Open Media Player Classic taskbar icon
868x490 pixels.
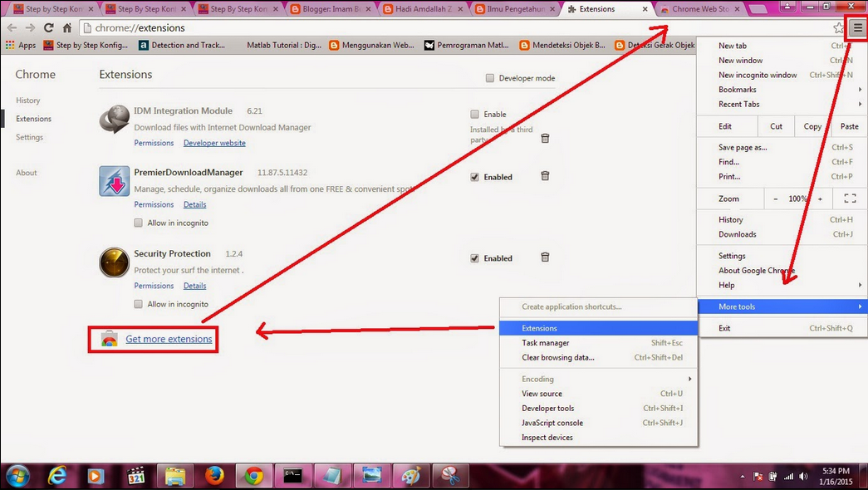[x=135, y=476]
